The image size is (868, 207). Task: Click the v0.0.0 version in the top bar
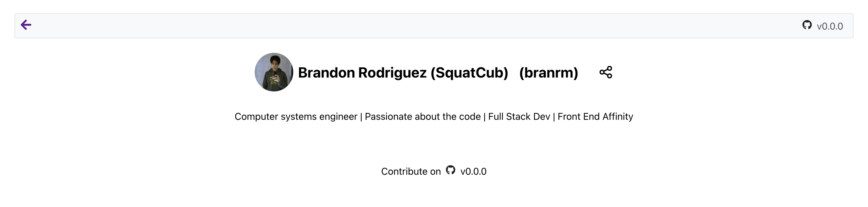pos(830,26)
